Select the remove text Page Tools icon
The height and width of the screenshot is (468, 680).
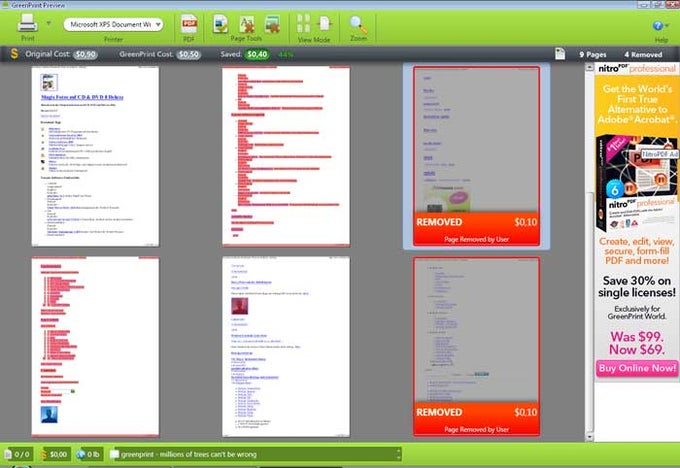(x=247, y=24)
